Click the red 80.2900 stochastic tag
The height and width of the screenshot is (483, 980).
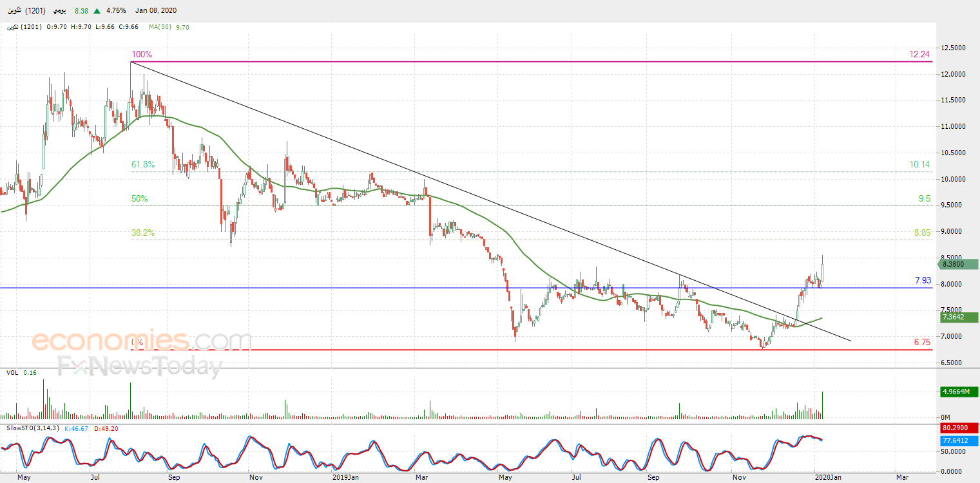click(959, 428)
